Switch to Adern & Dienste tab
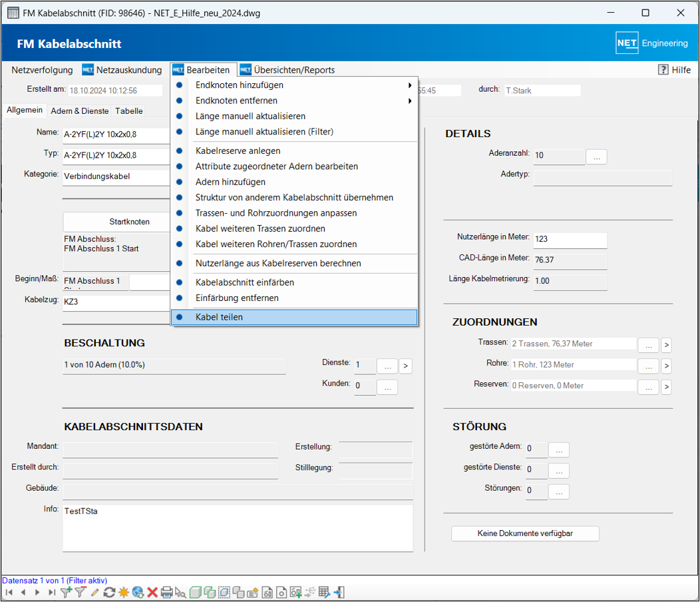The image size is (700, 602). pos(79,111)
